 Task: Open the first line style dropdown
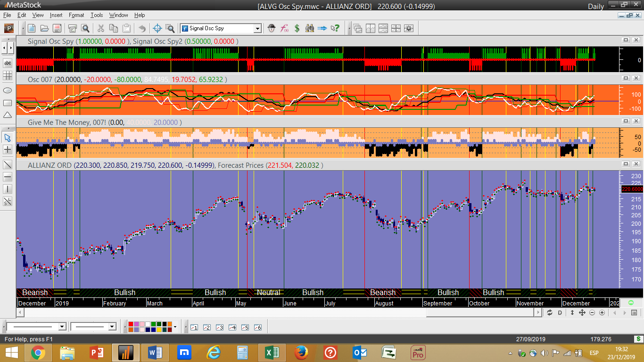click(62, 327)
